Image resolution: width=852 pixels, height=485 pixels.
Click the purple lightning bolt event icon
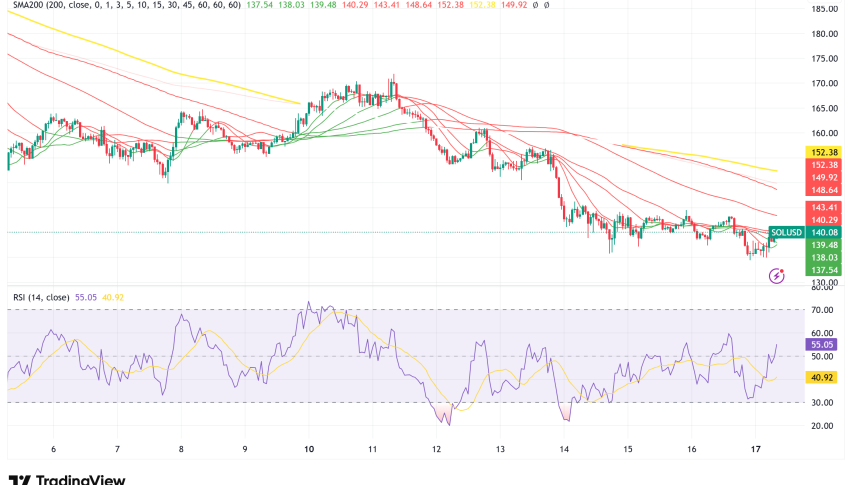[x=775, y=275]
